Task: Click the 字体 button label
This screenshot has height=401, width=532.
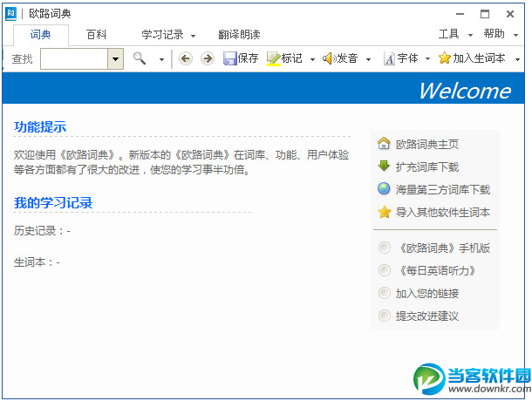Action: point(407,58)
